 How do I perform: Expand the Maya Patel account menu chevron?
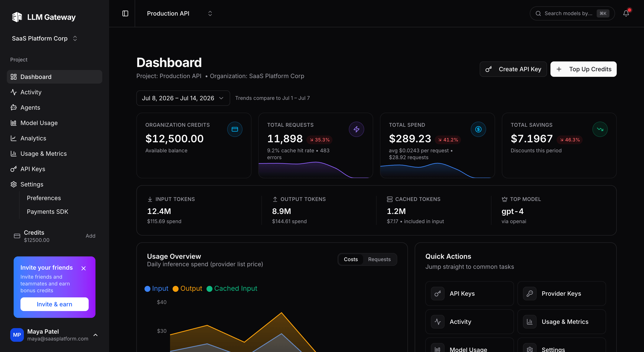pos(95,335)
